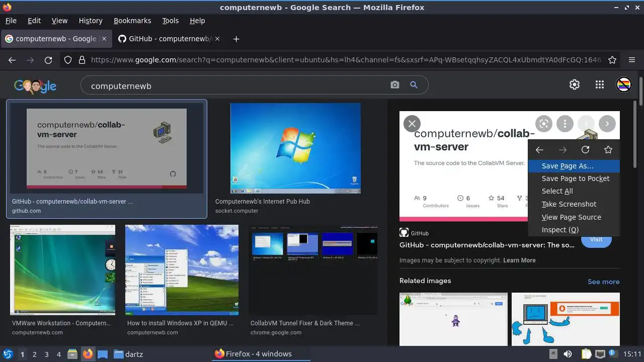Select Save Page As from context menu
The height and width of the screenshot is (362, 644).
[x=574, y=166]
